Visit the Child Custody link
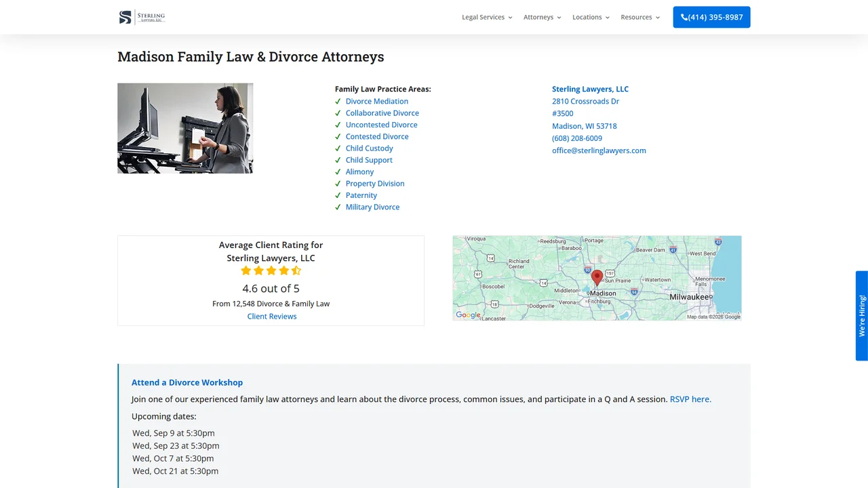The height and width of the screenshot is (488, 868). point(370,148)
